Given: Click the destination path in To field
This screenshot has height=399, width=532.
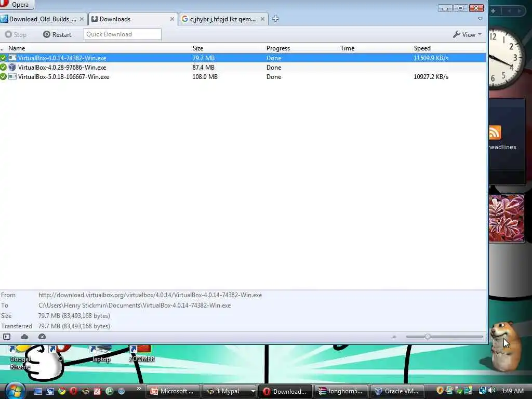Looking at the screenshot, I should [135, 305].
